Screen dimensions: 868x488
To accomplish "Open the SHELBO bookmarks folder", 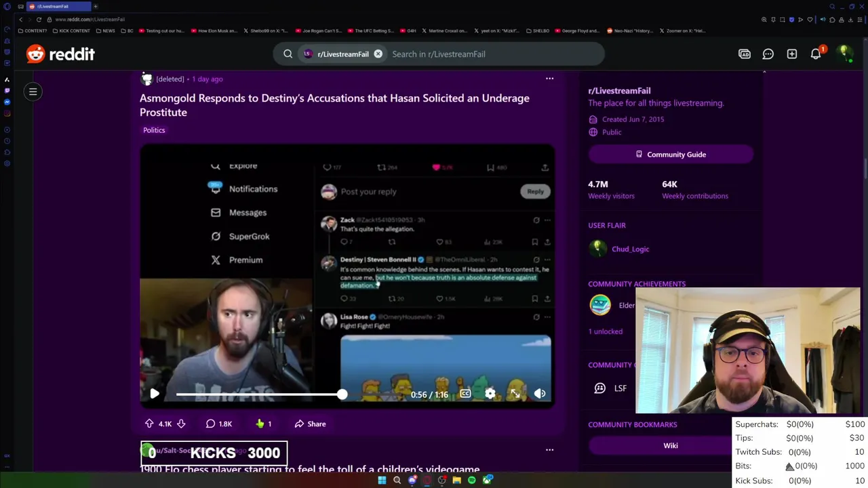I will point(537,30).
